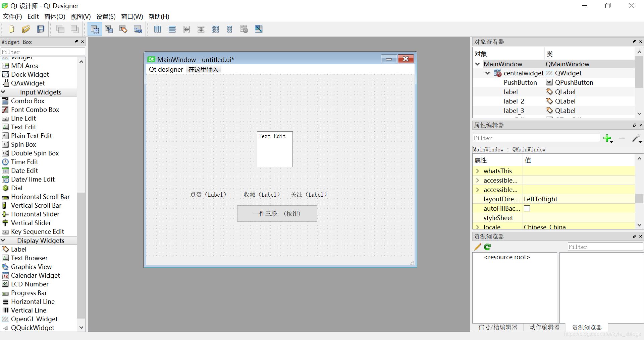The width and height of the screenshot is (644, 340).
Task: Uncheck the autoFillBackground property checkbox
Action: pyautogui.click(x=527, y=208)
